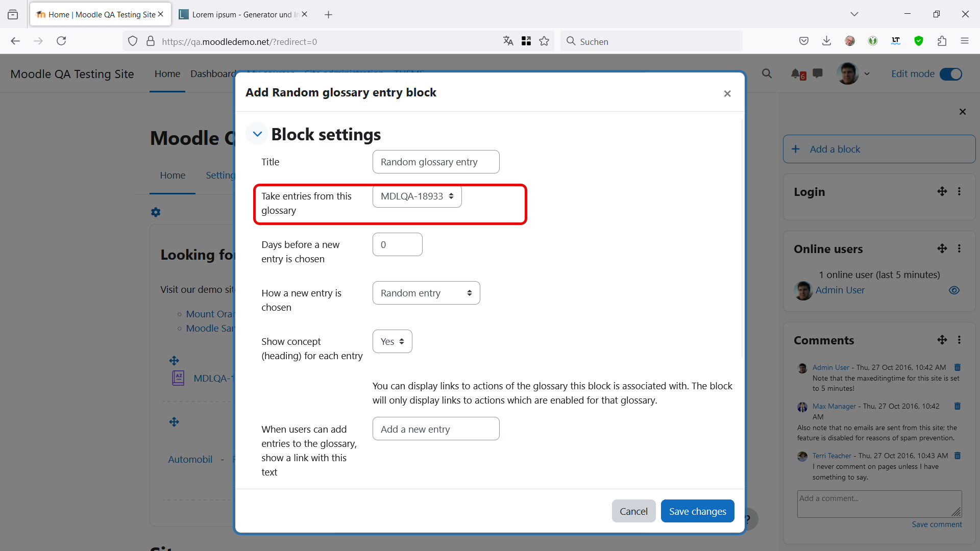Click the Save comment link

tap(937, 524)
